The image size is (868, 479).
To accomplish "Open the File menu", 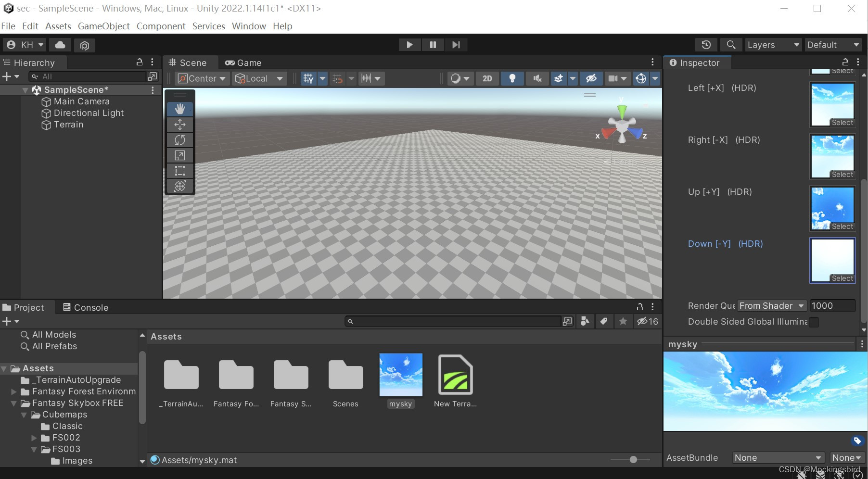I will click(x=8, y=26).
